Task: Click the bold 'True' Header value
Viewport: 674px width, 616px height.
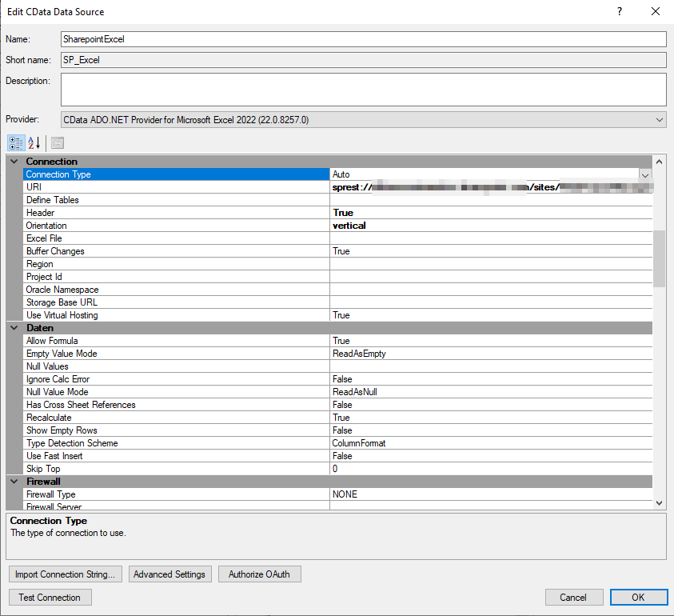Action: pos(492,213)
